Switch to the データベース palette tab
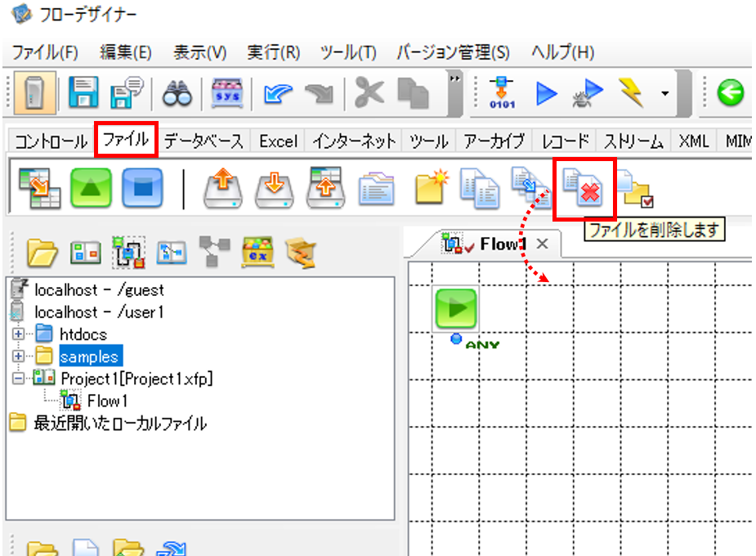Image resolution: width=756 pixels, height=556 pixels. [204, 141]
